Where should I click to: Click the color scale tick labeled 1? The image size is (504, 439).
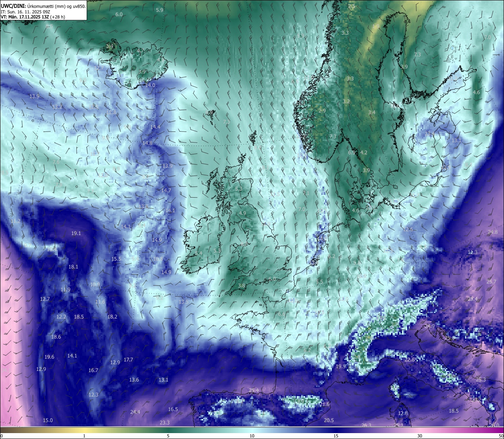[84, 436]
